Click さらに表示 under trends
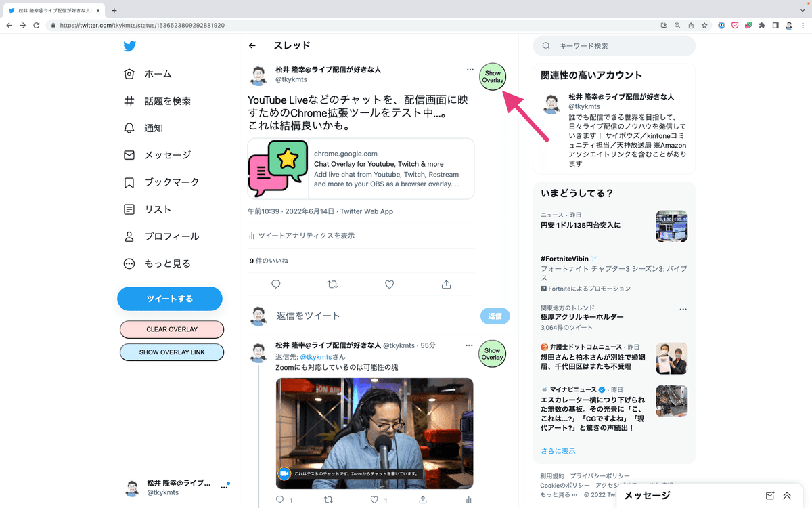812x508 pixels. coord(558,451)
